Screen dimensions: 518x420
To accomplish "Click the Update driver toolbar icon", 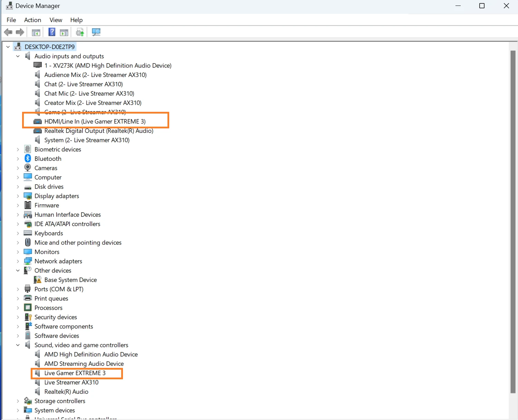I will pos(80,32).
